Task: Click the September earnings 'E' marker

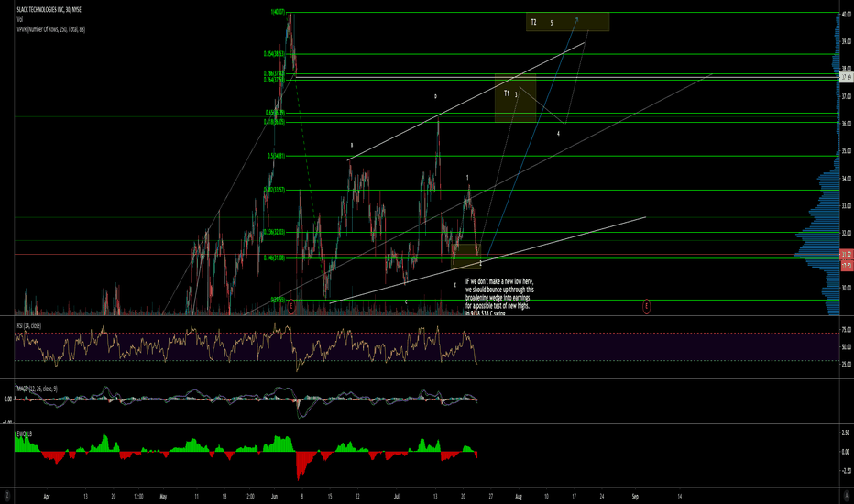Action: (x=647, y=306)
